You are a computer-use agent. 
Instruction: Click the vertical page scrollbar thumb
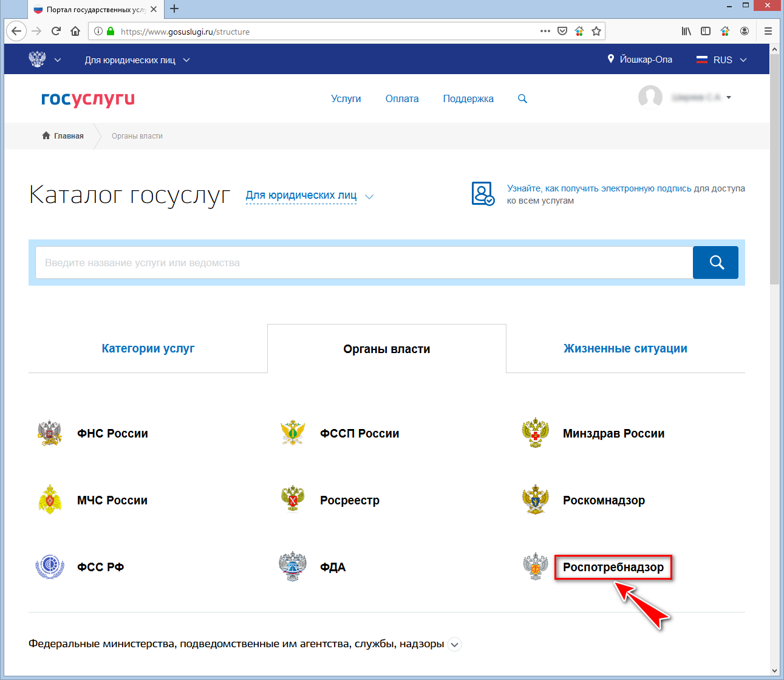774,169
